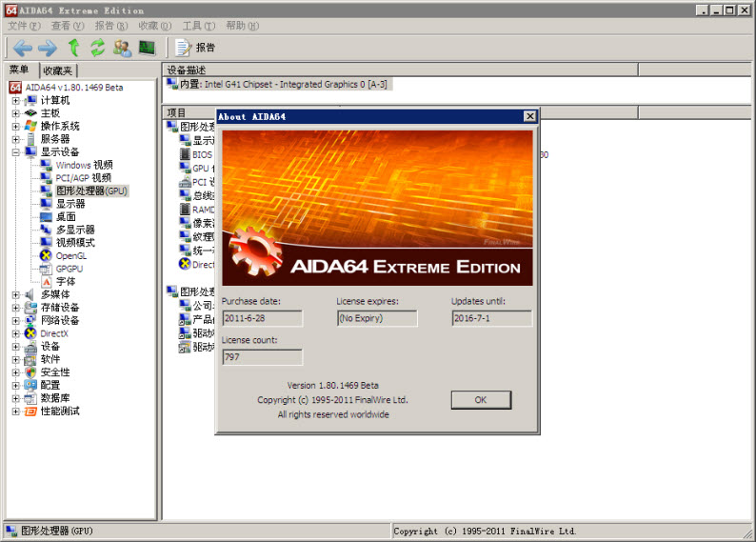This screenshot has height=542, width=756.
Task: Select the Windows 视频 icon in tree
Action: pos(47,165)
